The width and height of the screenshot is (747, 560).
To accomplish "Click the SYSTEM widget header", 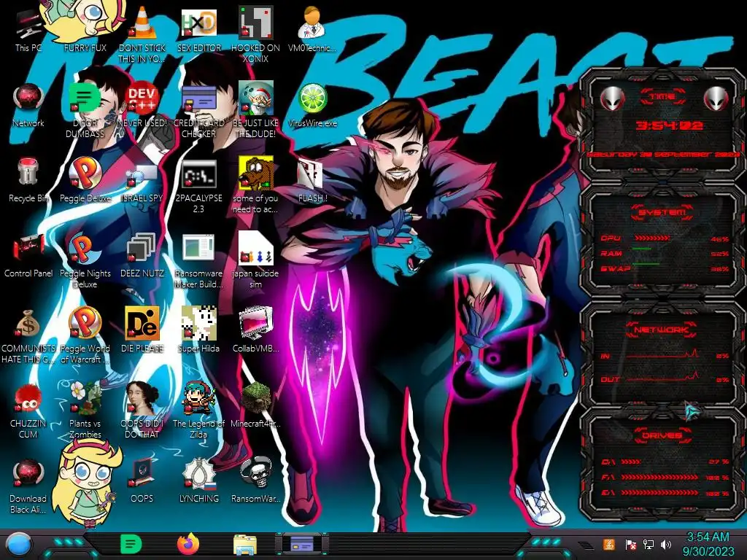I will tap(662, 212).
